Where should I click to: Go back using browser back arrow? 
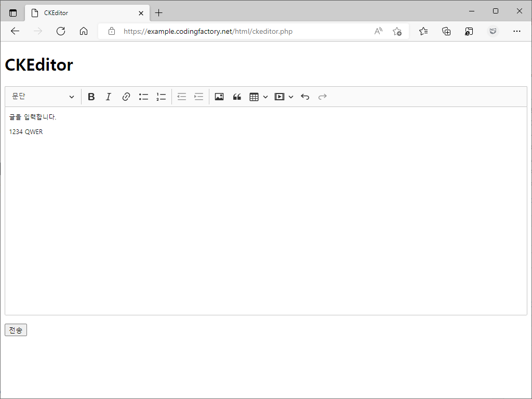click(15, 31)
